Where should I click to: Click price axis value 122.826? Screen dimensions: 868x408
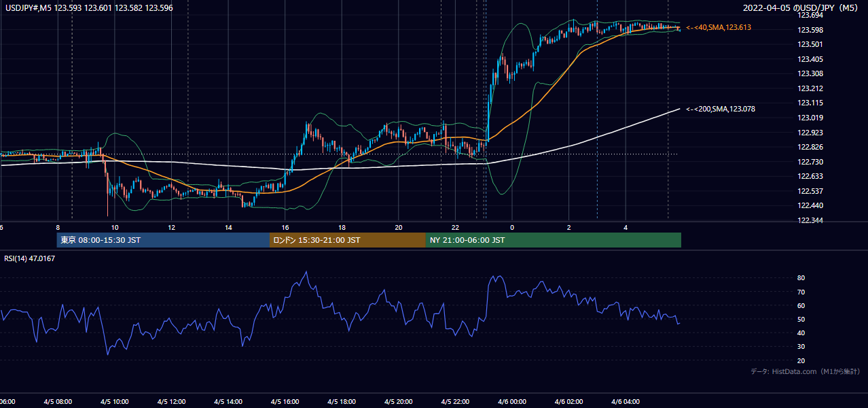(809, 147)
